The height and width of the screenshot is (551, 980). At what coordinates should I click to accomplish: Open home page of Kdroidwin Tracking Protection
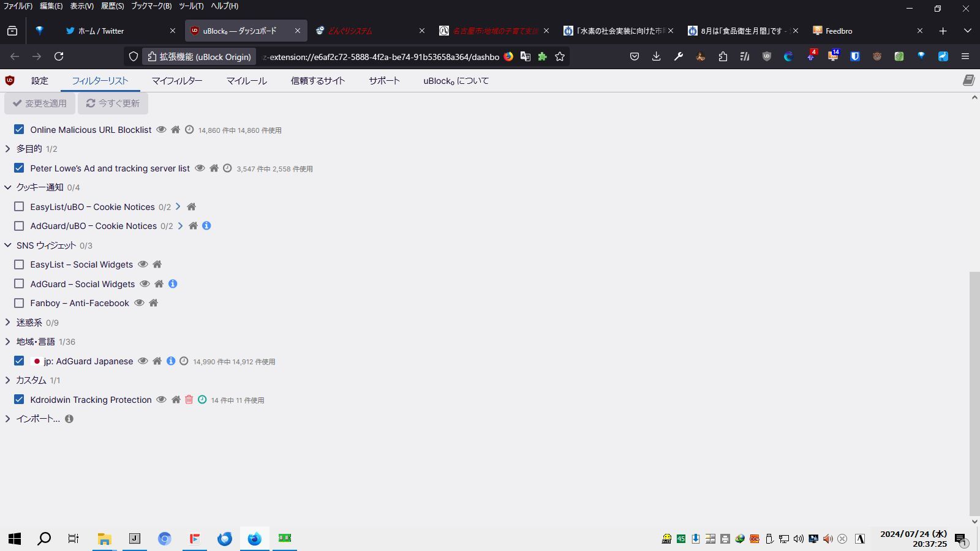point(176,400)
